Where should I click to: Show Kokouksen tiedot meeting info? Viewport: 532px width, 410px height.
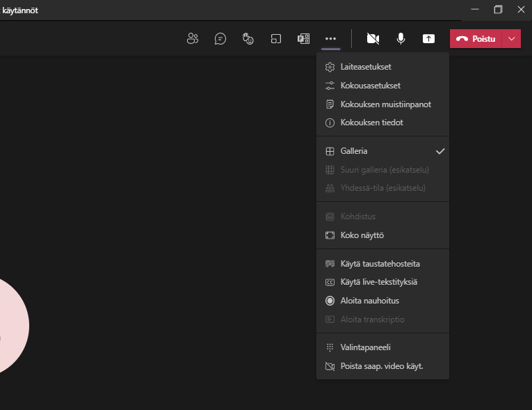[382, 123]
